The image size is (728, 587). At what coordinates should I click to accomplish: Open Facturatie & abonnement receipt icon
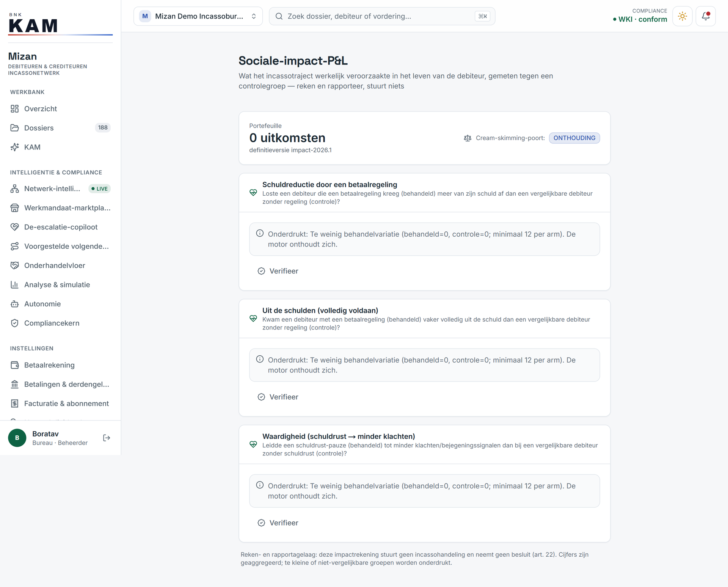click(x=14, y=403)
